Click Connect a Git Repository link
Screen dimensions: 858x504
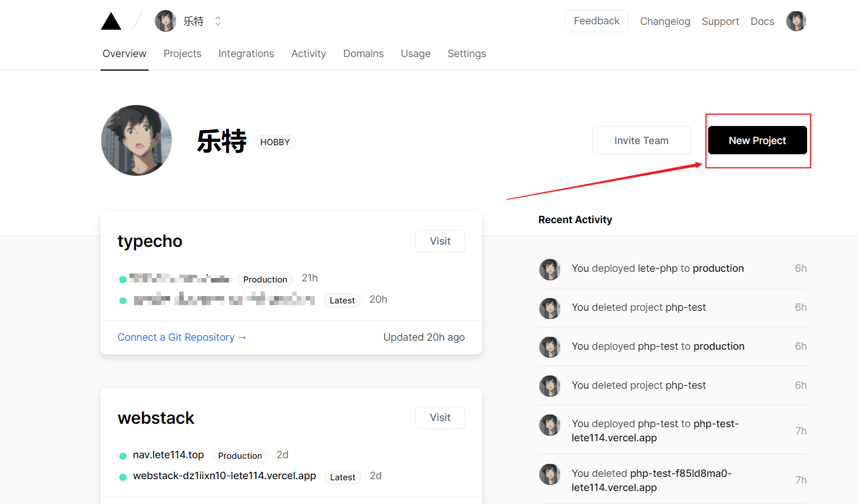pos(181,337)
